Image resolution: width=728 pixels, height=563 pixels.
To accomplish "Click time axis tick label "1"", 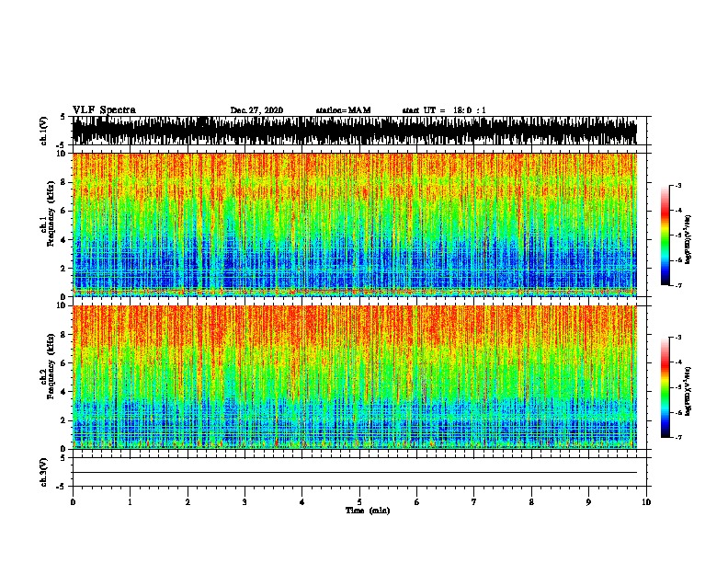I will pyautogui.click(x=130, y=502).
